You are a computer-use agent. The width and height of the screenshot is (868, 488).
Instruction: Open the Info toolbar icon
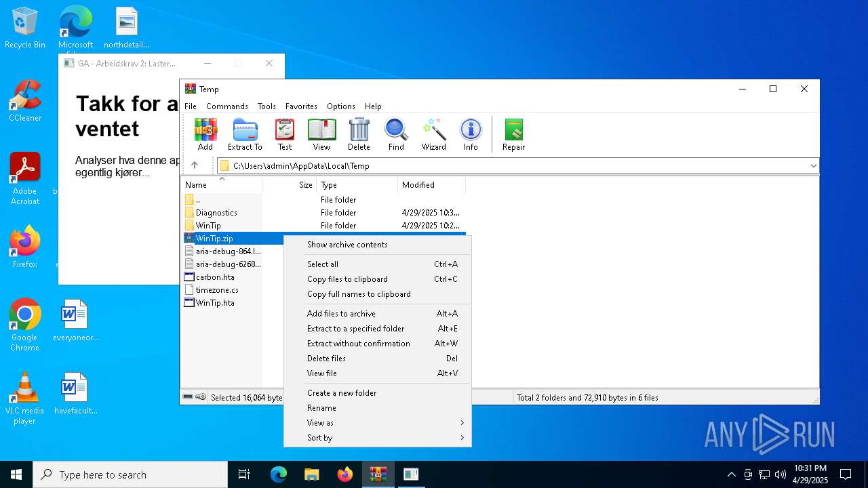[x=471, y=134]
